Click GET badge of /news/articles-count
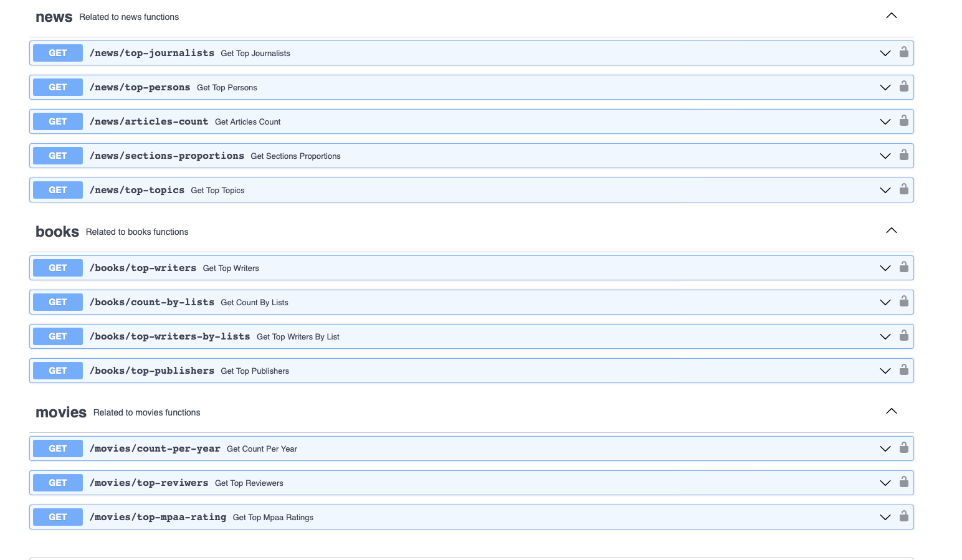The height and width of the screenshot is (560, 962). 58,121
